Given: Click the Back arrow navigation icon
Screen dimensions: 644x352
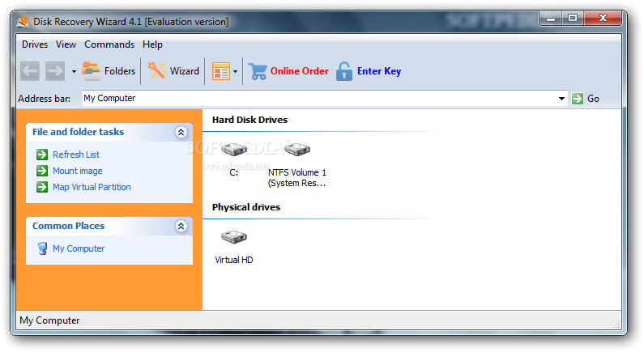Looking at the screenshot, I should pyautogui.click(x=30, y=71).
